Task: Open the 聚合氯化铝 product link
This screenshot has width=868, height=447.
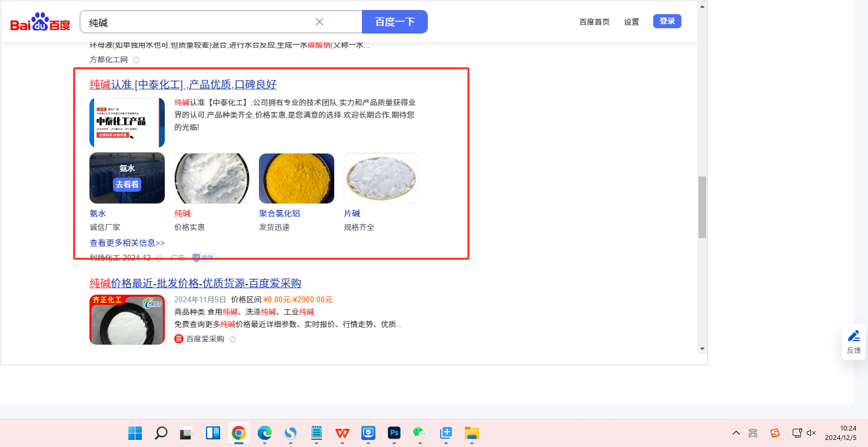Action: [280, 214]
